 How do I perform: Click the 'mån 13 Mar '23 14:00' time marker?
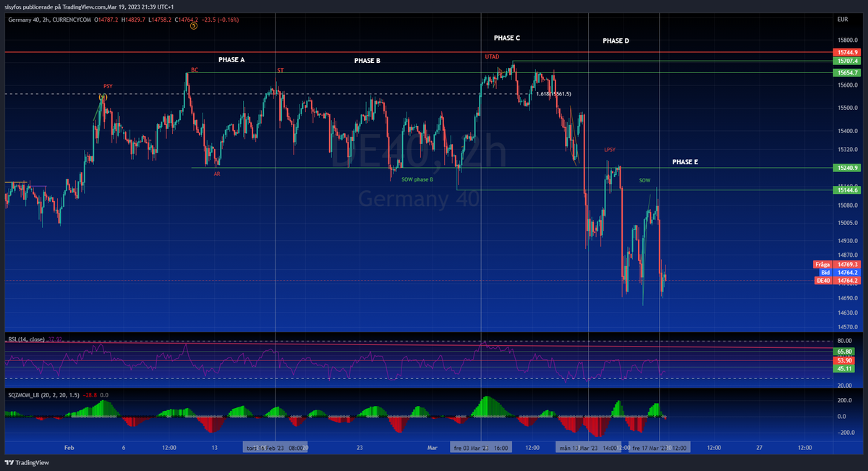[588, 448]
